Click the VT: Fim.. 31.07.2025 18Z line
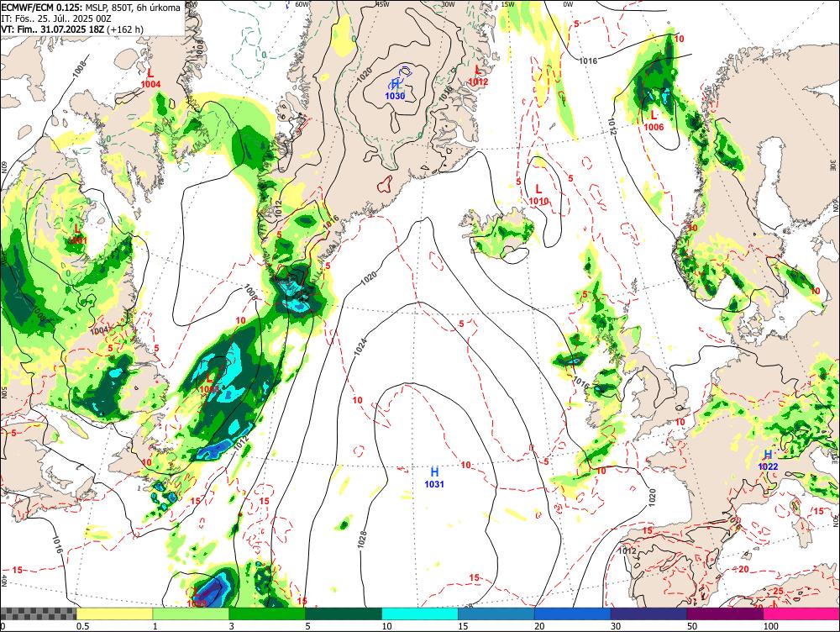Screen dimensions: 840x632 click(x=72, y=29)
